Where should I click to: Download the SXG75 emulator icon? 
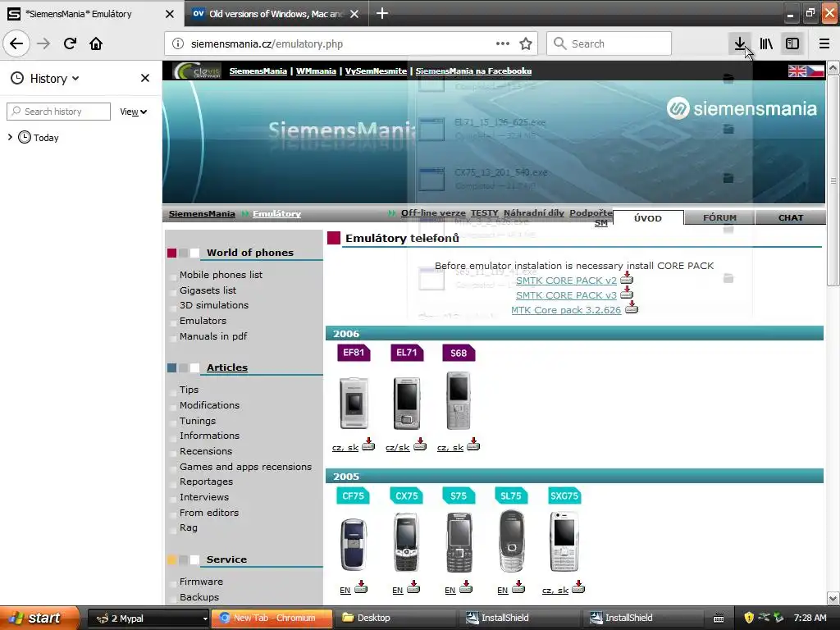[578, 587]
